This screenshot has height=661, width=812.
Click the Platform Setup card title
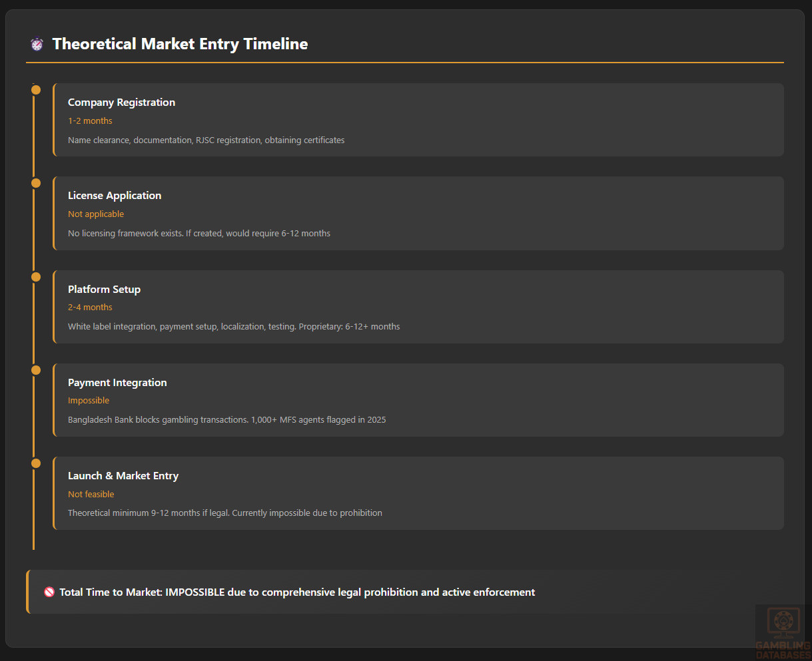pyautogui.click(x=104, y=290)
